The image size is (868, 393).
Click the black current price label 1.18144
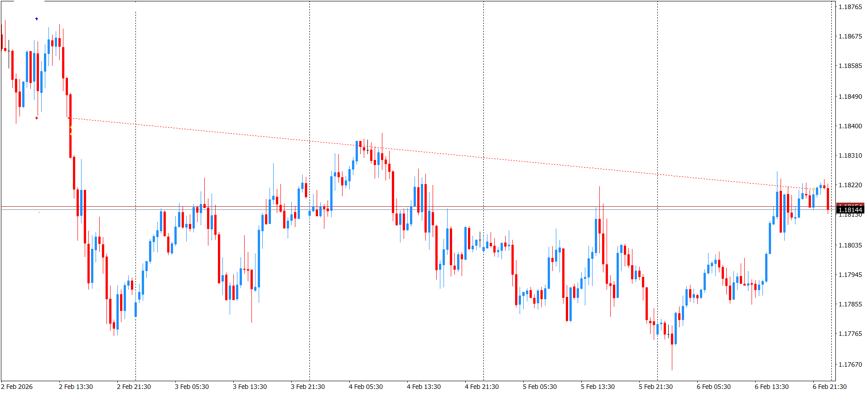point(850,210)
